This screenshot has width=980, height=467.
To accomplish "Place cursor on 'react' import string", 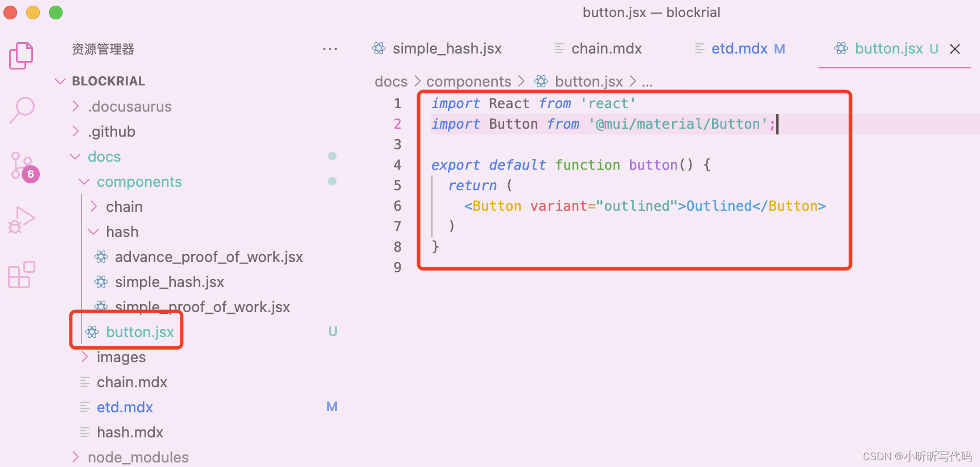I will click(x=608, y=104).
